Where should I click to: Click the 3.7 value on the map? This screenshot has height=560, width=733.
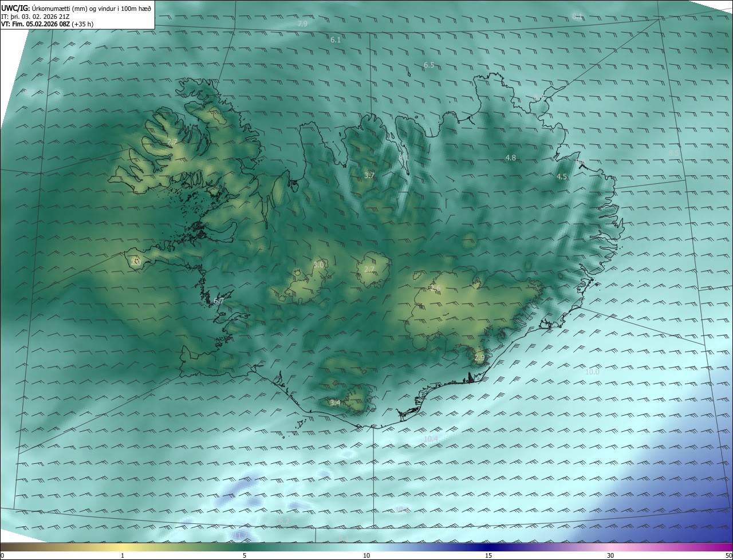[369, 176]
